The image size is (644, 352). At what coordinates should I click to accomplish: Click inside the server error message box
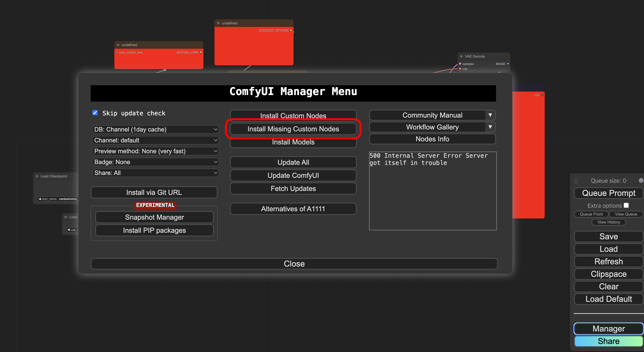point(433,195)
